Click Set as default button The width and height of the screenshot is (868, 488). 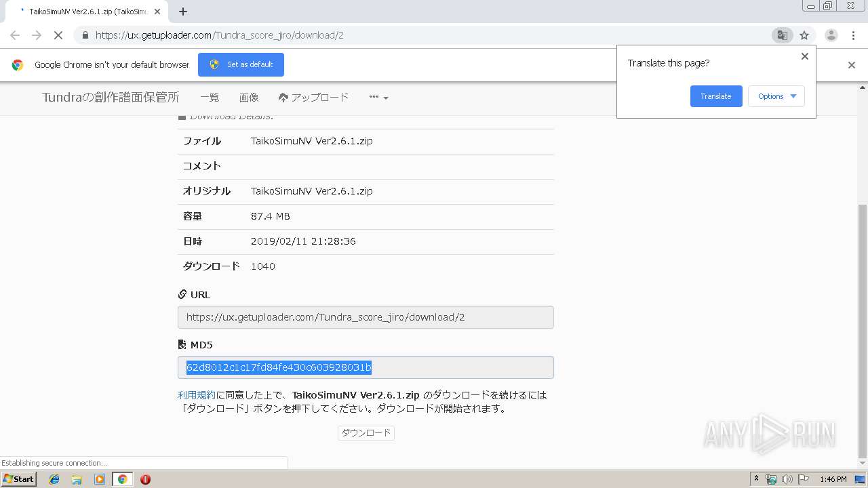pyautogui.click(x=241, y=64)
